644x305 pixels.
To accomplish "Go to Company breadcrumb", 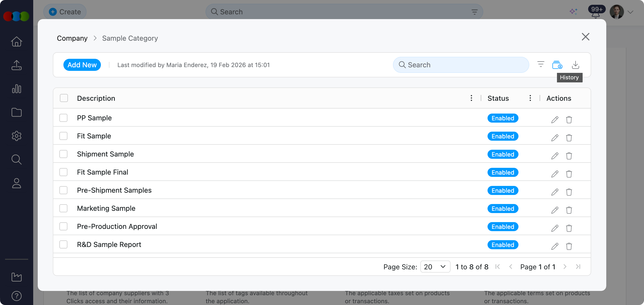I will tap(72, 38).
